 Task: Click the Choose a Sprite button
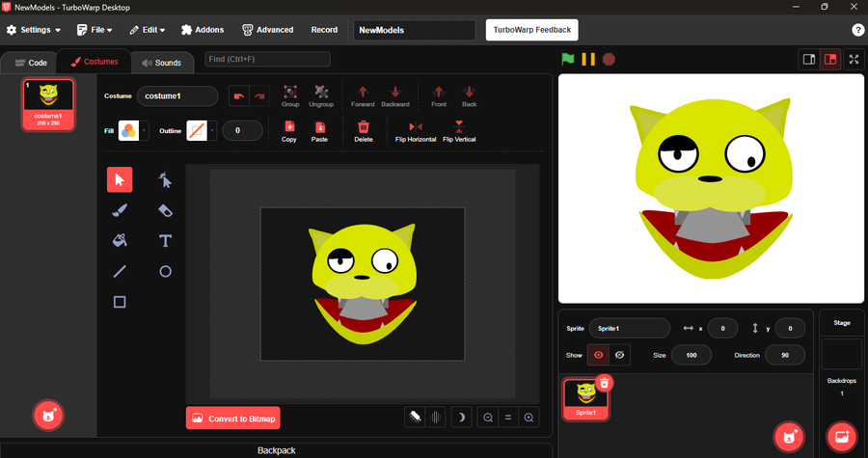(x=789, y=437)
